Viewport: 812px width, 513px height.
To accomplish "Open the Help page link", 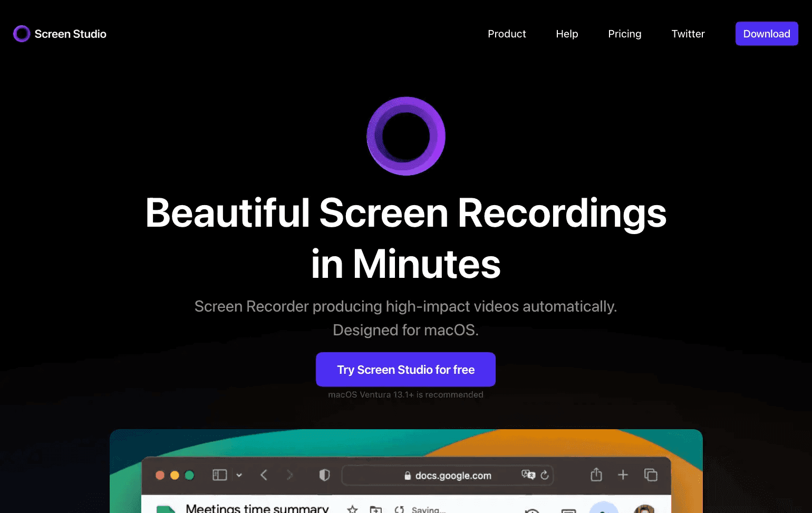I will (567, 34).
